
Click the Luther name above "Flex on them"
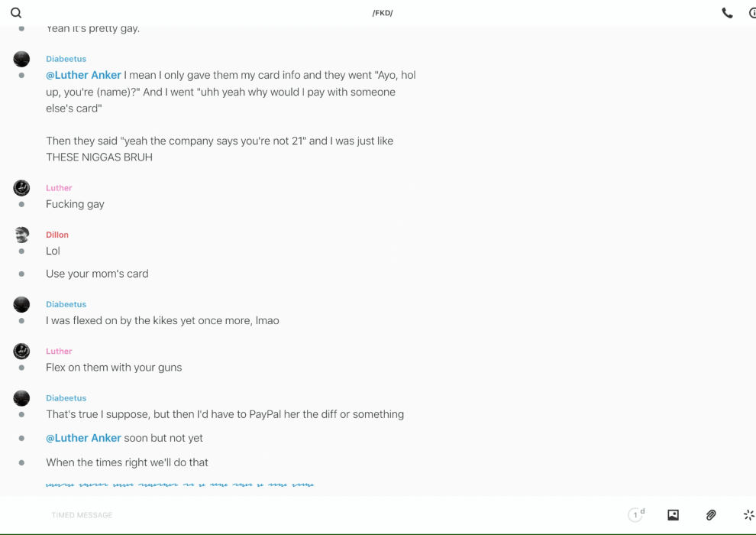click(59, 352)
